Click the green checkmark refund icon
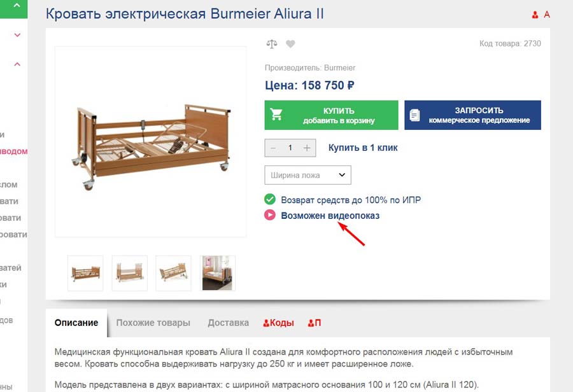Screen dimensions: 573x392 [270, 199]
